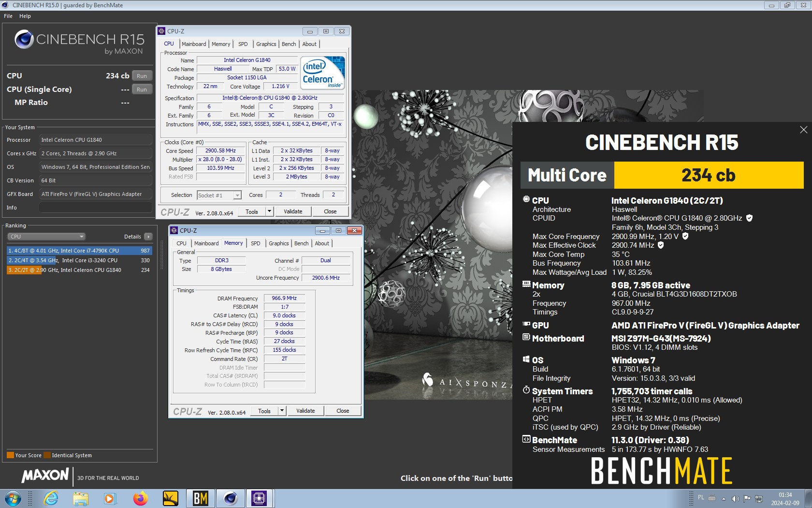Click the Info input field
The image size is (812, 508).
(96, 208)
